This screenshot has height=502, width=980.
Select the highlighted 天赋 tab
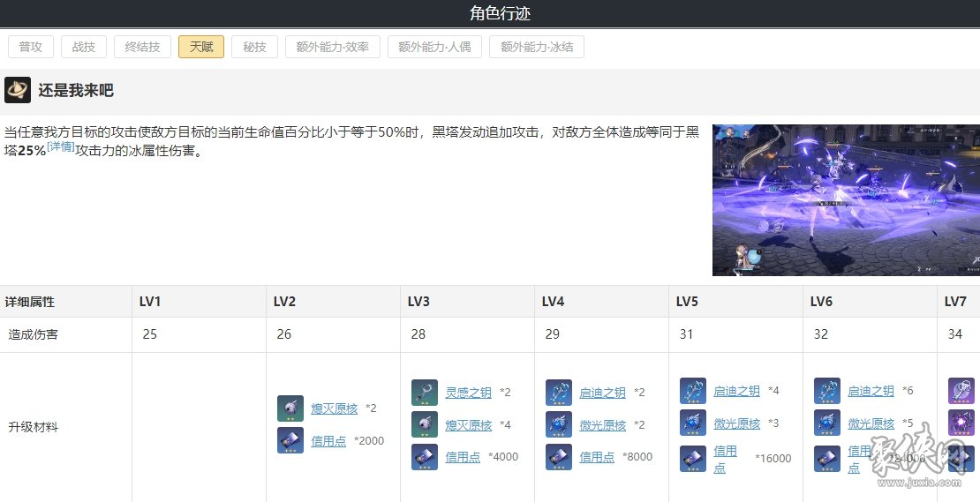point(201,47)
